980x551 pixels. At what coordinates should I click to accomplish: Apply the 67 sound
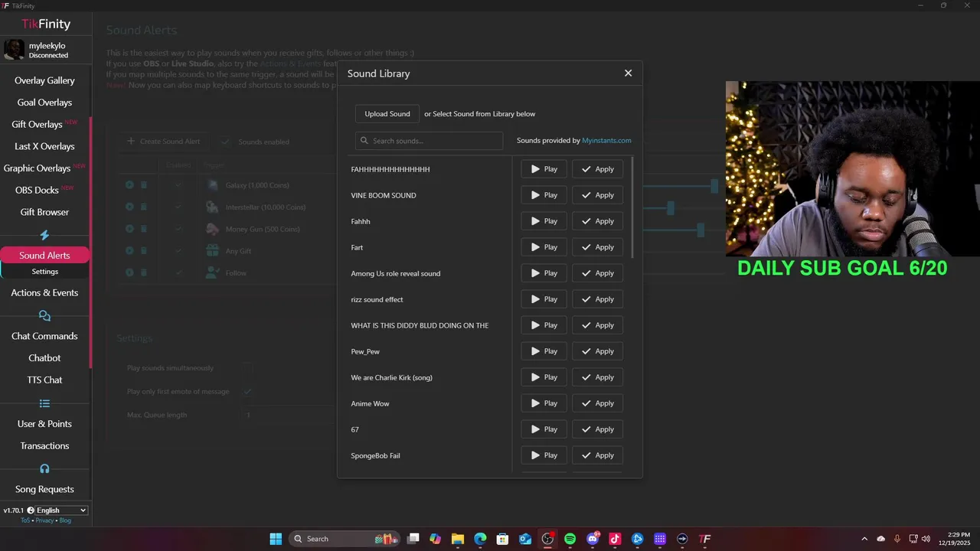597,429
